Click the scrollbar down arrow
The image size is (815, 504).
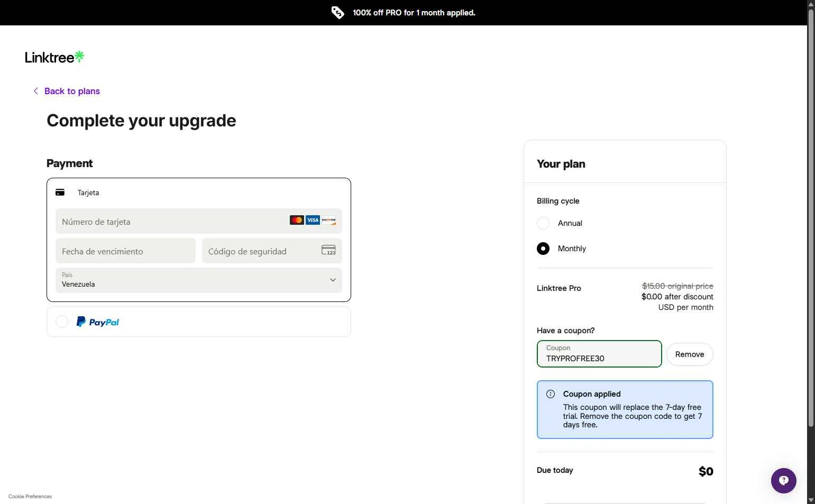[811, 500]
